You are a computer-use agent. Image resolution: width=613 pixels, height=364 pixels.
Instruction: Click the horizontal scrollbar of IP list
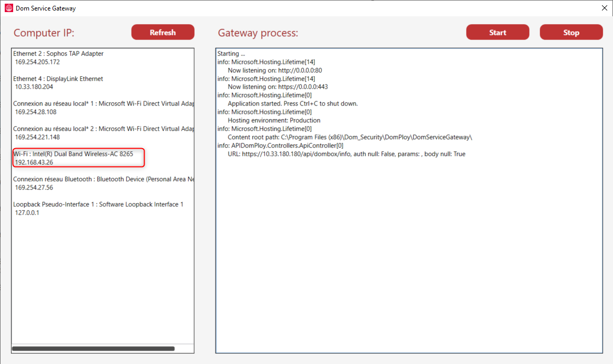[x=94, y=349]
